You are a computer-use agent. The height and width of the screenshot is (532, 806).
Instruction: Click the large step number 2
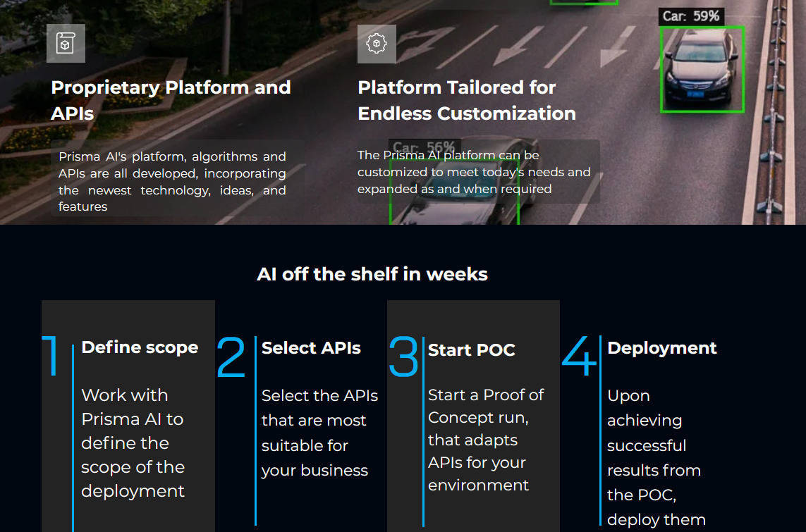click(231, 357)
